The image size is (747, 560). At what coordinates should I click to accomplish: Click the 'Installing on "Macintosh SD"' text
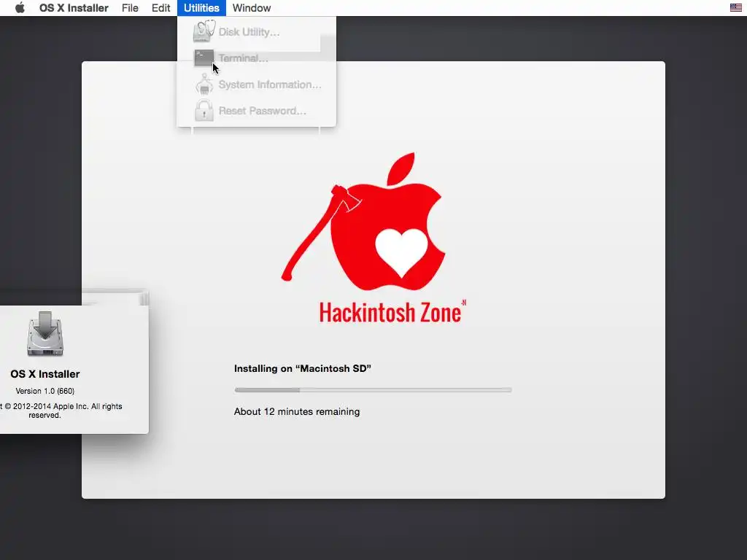pos(303,368)
